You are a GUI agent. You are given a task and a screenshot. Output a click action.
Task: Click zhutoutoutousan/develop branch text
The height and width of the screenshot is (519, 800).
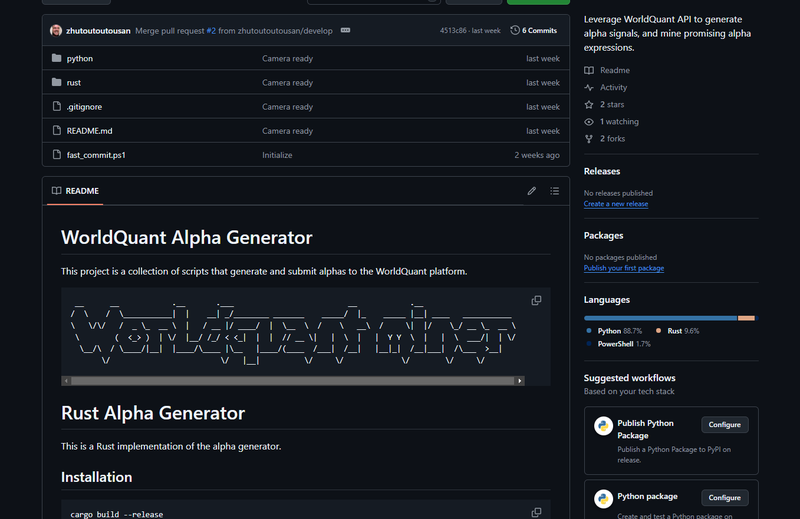click(285, 31)
